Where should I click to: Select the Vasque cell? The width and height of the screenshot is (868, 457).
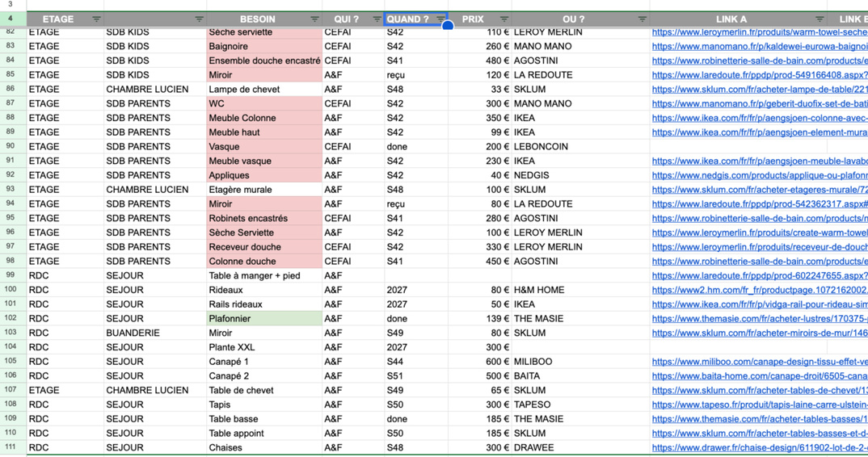coord(264,147)
